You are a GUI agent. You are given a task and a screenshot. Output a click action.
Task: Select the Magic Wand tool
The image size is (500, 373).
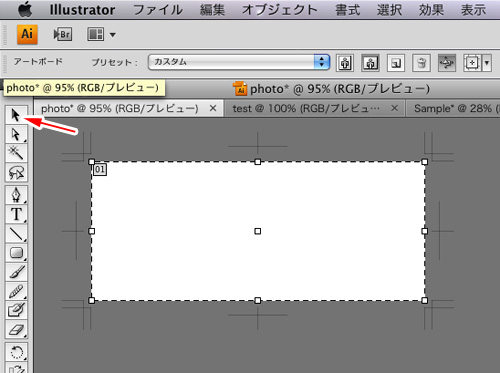pos(16,153)
